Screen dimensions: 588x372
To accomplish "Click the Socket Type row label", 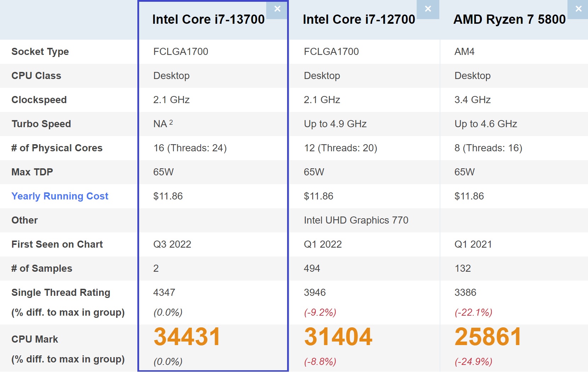I will (40, 52).
